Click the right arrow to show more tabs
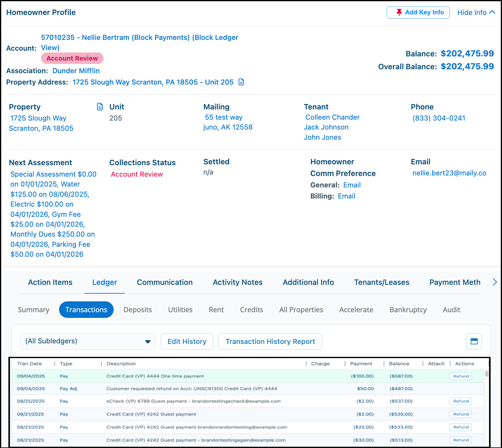Screen dimensions: 502x448 point(495,282)
